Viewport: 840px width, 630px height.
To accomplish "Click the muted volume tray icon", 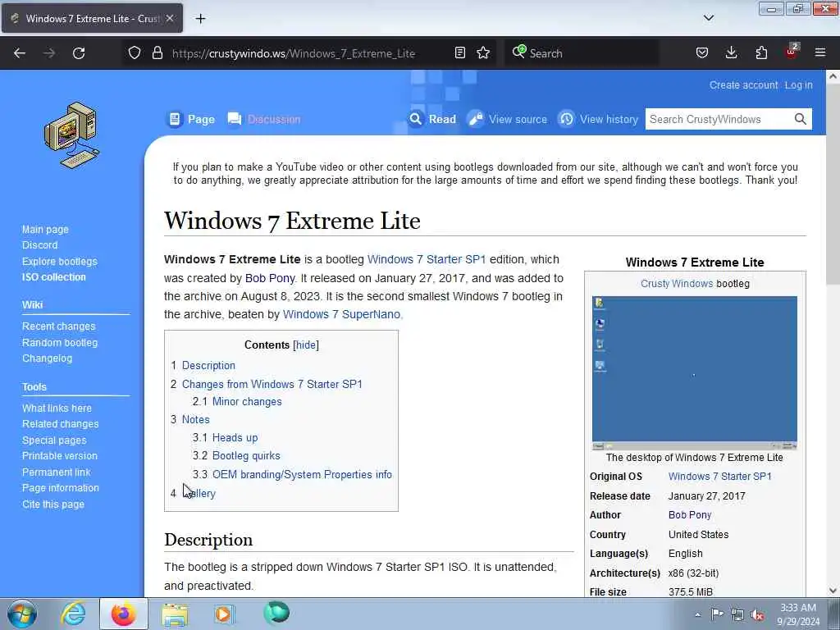I will coord(757,614).
